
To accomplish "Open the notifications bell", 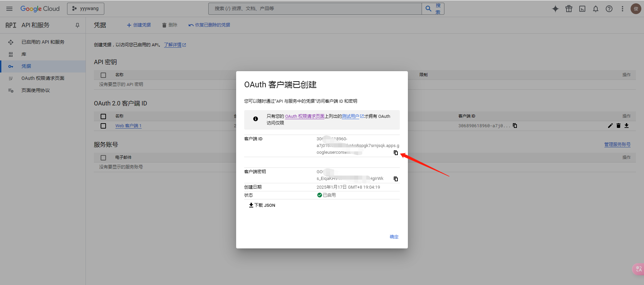I will [596, 9].
